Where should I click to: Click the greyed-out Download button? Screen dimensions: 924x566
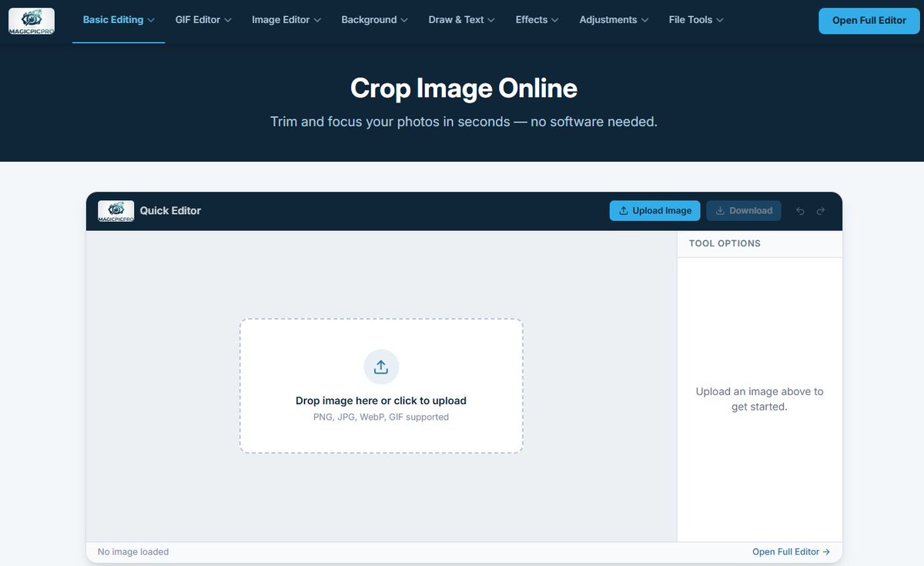tap(744, 211)
